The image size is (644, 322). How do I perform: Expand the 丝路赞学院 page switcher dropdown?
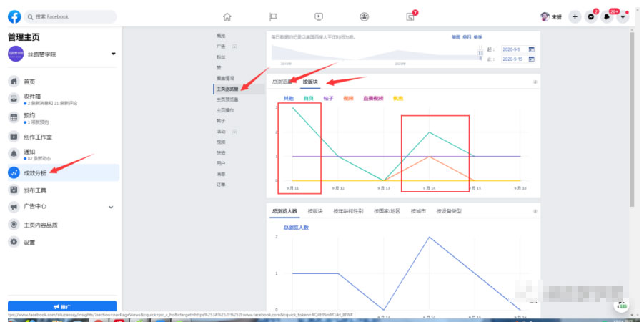[113, 54]
